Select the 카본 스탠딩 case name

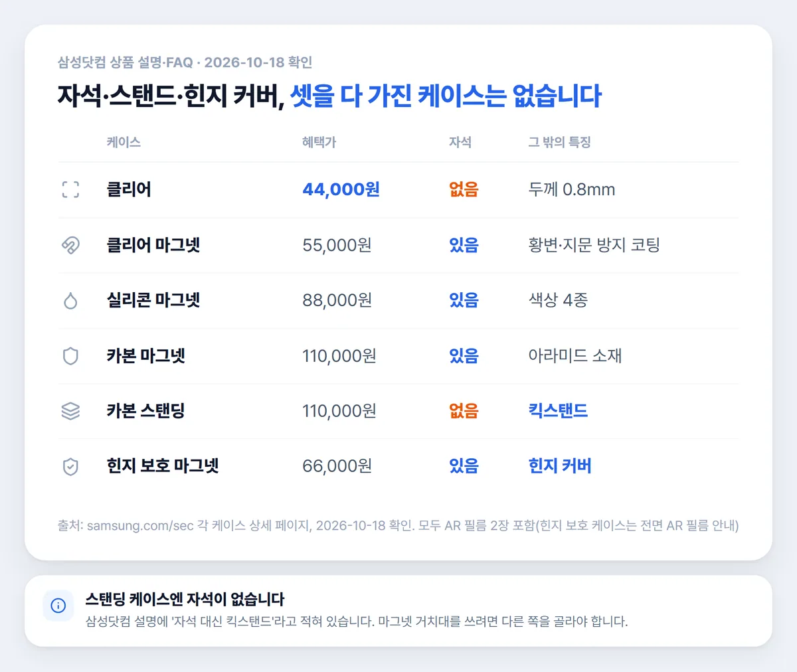coord(146,411)
